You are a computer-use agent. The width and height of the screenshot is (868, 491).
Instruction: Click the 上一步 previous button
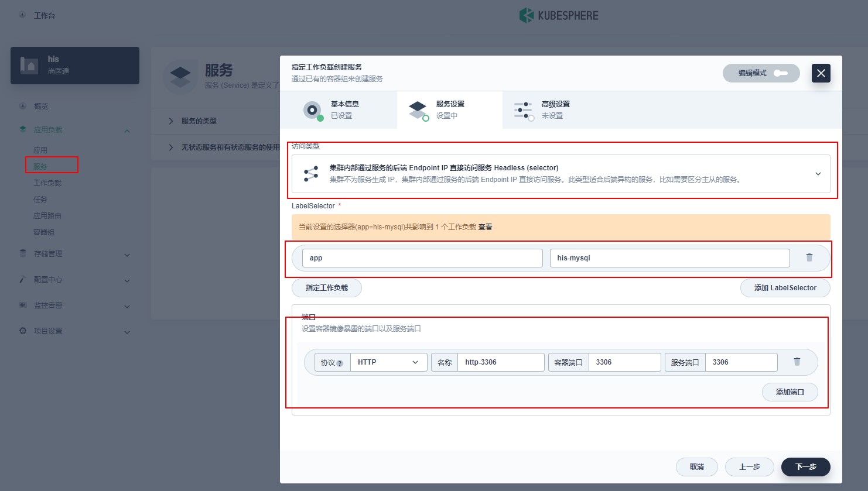750,467
